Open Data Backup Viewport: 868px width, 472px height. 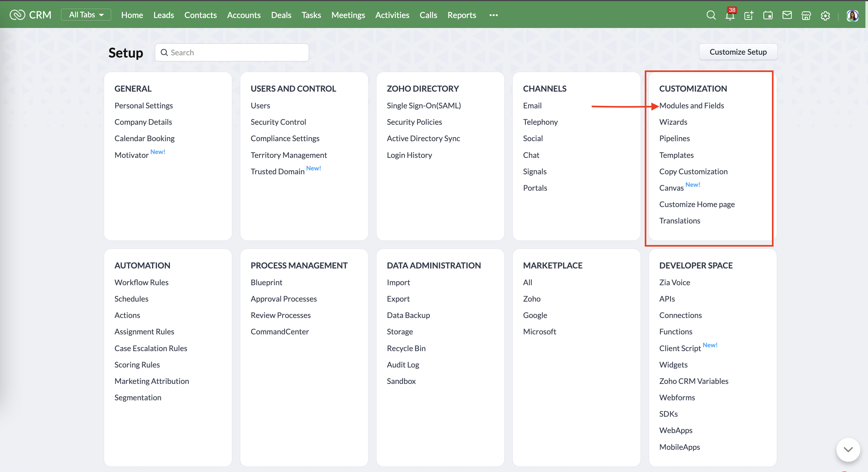pyautogui.click(x=408, y=315)
